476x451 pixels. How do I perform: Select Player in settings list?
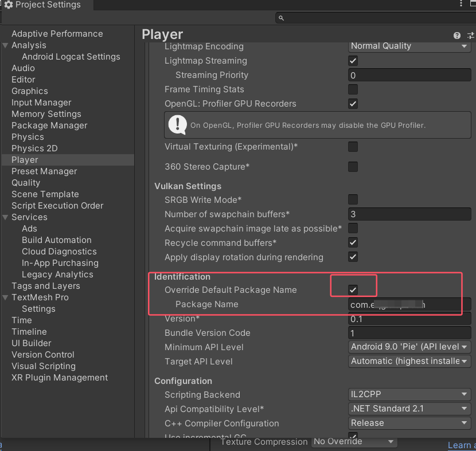[68, 160]
